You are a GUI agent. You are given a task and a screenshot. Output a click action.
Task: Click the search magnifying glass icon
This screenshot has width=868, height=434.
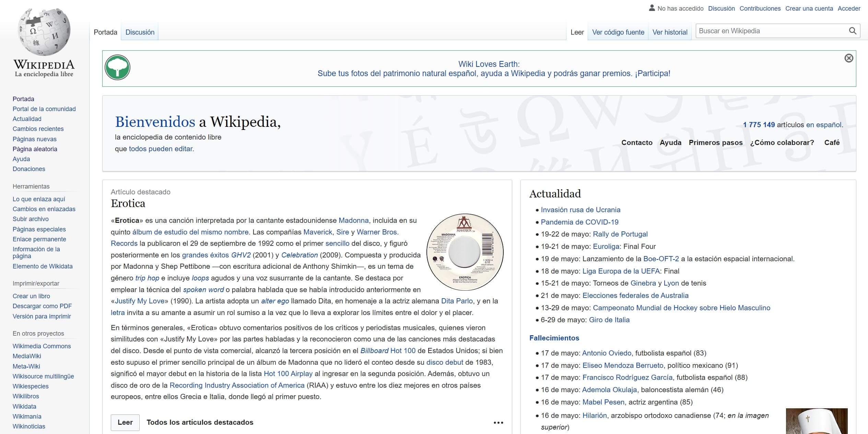[853, 31]
